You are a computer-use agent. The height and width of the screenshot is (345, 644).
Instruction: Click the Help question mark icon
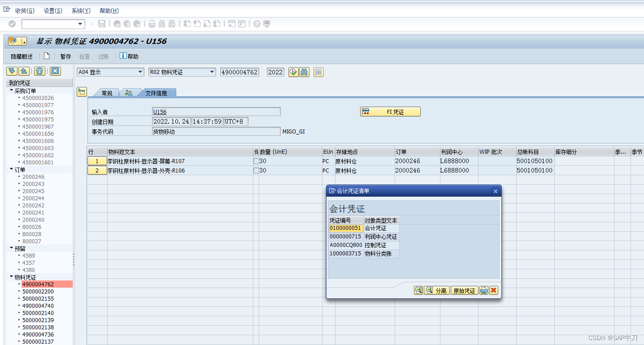coord(257,24)
